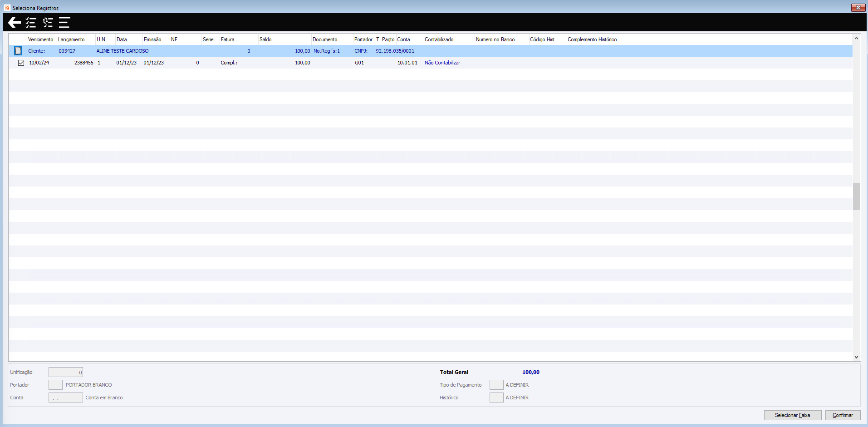Click the PORTADOR BRANCO text
868x427 pixels.
pyautogui.click(x=89, y=385)
